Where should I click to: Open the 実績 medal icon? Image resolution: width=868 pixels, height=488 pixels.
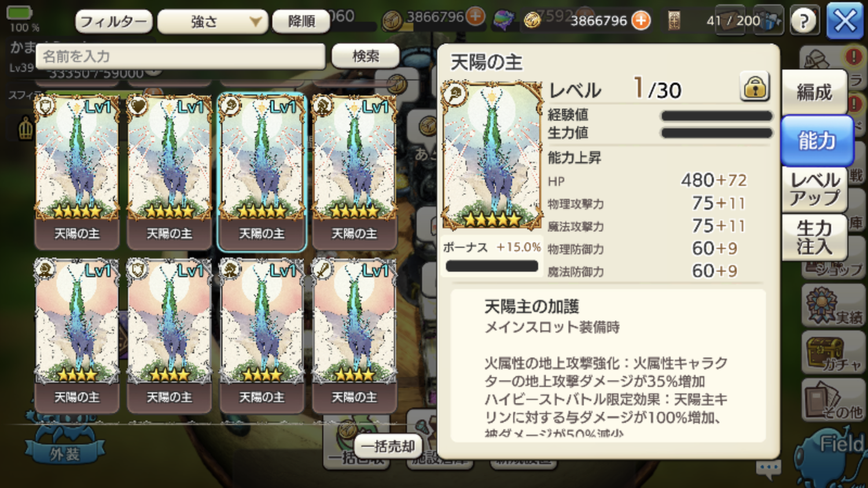click(833, 305)
